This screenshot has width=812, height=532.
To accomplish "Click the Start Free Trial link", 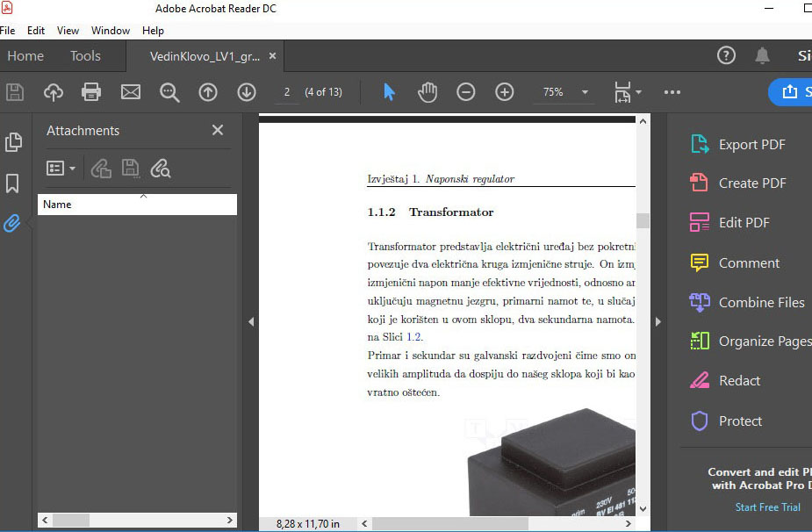I will pos(767,507).
